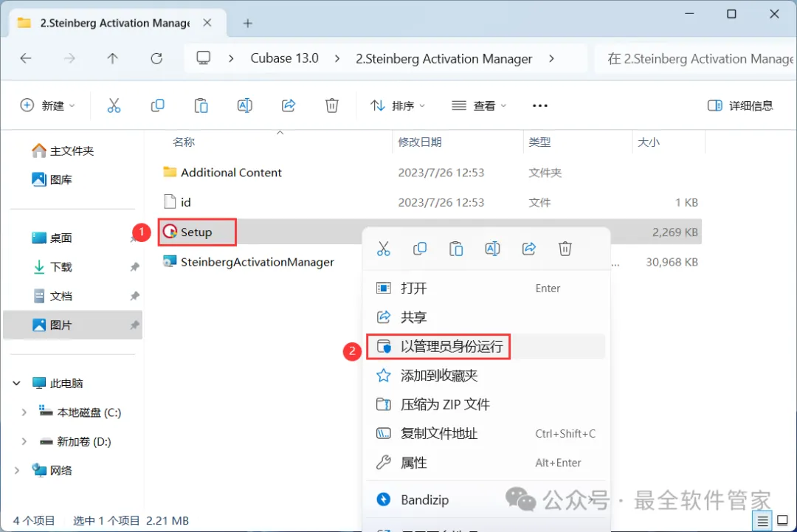Open the more options ellipsis menu

tap(539, 106)
